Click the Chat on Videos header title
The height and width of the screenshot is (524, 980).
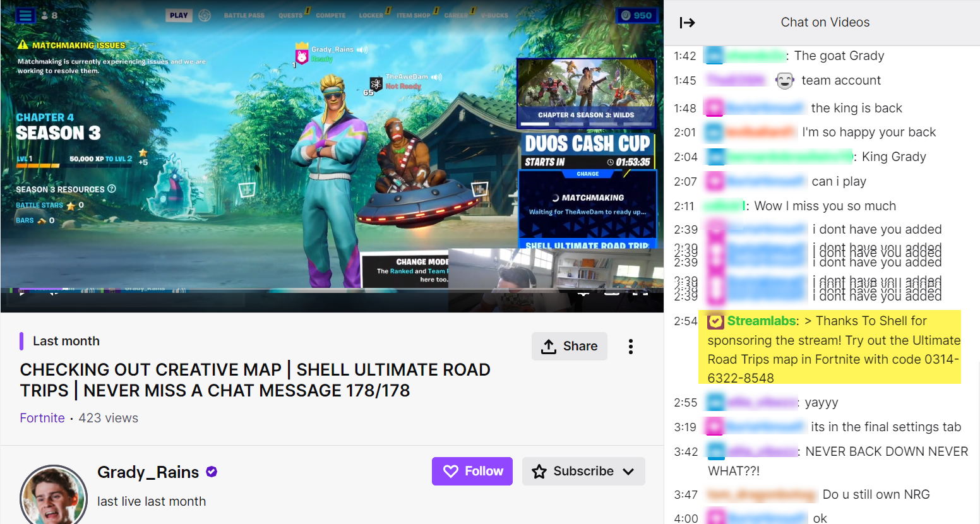pyautogui.click(x=825, y=23)
